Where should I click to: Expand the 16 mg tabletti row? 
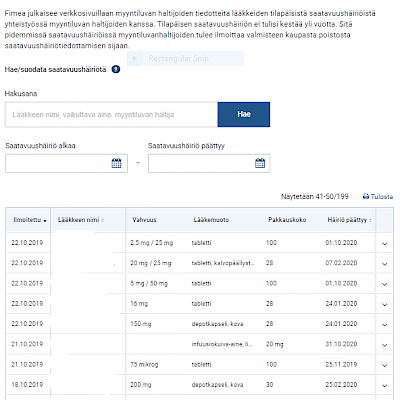[x=385, y=305]
